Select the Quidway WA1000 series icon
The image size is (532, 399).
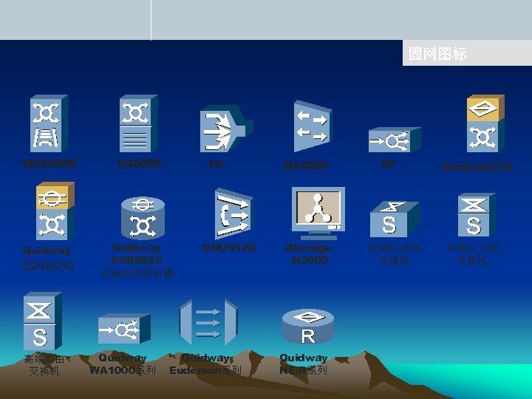click(x=124, y=329)
